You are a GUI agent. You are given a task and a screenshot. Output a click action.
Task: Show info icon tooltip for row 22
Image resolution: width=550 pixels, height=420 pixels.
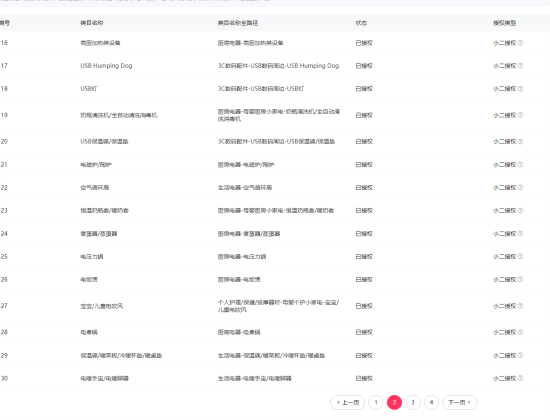(521, 187)
